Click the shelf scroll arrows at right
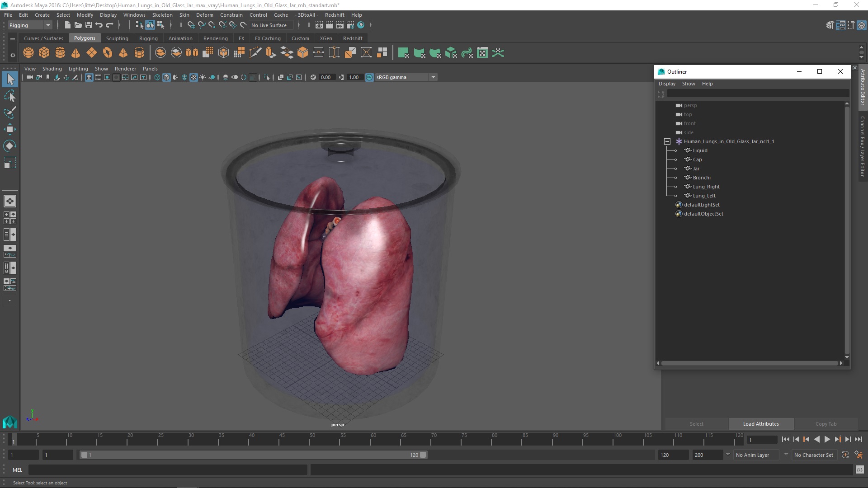868x488 pixels. [862, 52]
